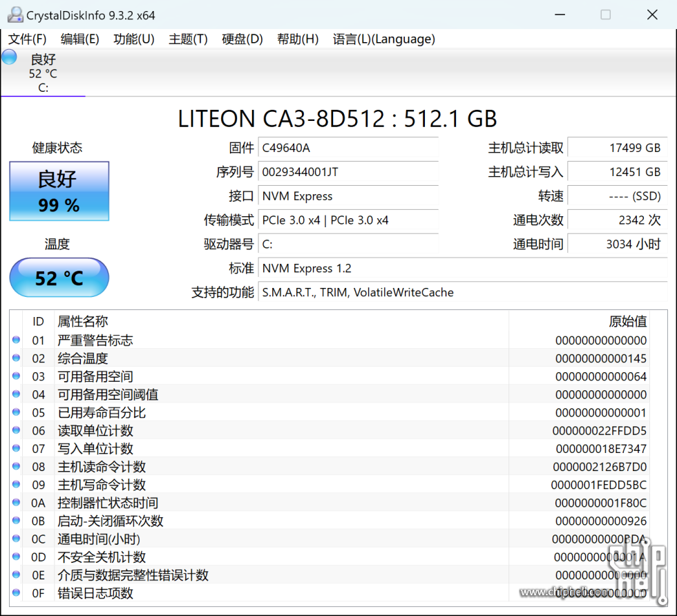Click the transfer mode field PCIe 3.0 x4
Screen dimensions: 677x616
click(348, 220)
